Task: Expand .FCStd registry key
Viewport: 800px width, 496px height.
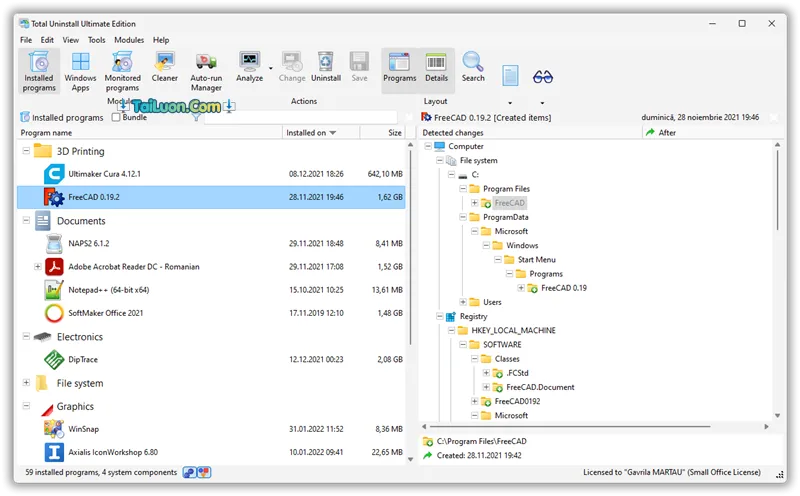Action: 486,373
